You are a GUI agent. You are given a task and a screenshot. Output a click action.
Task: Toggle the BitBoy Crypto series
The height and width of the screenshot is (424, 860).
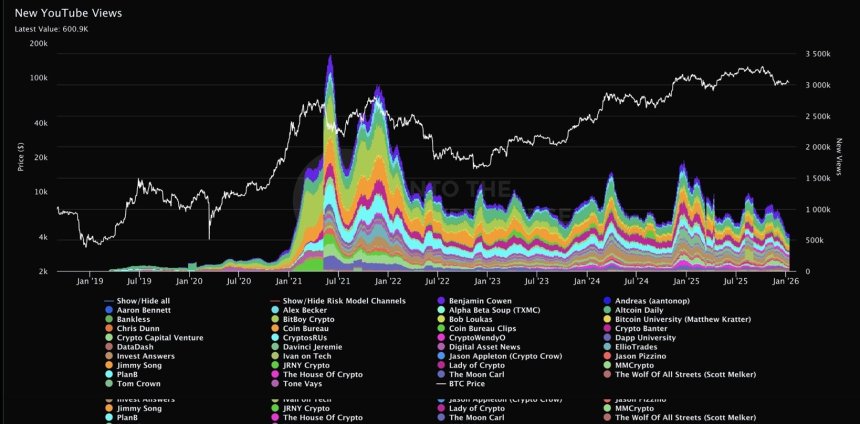[302, 319]
